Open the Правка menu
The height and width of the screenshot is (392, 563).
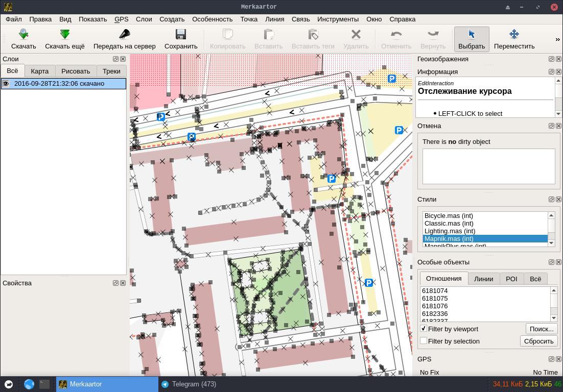pos(40,19)
